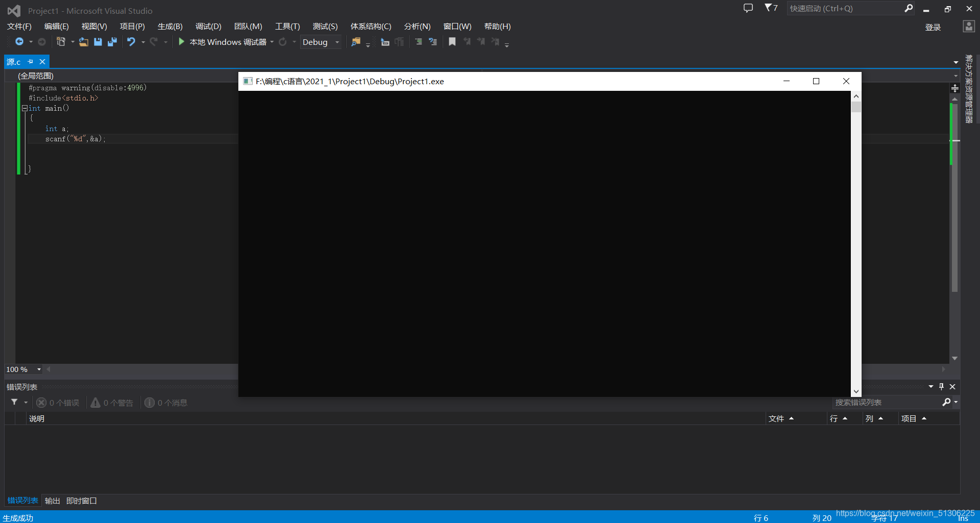Sort the error list by 项目 column
The height and width of the screenshot is (523, 980).
pos(929,418)
